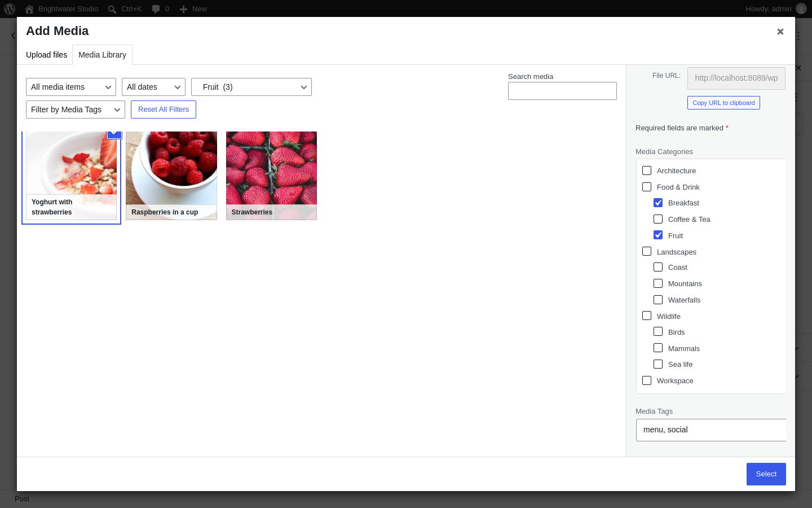Click the Select button

[766, 474]
